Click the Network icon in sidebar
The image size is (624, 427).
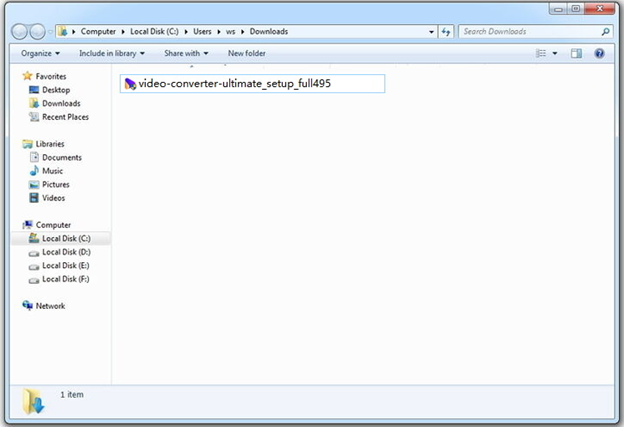tap(27, 306)
